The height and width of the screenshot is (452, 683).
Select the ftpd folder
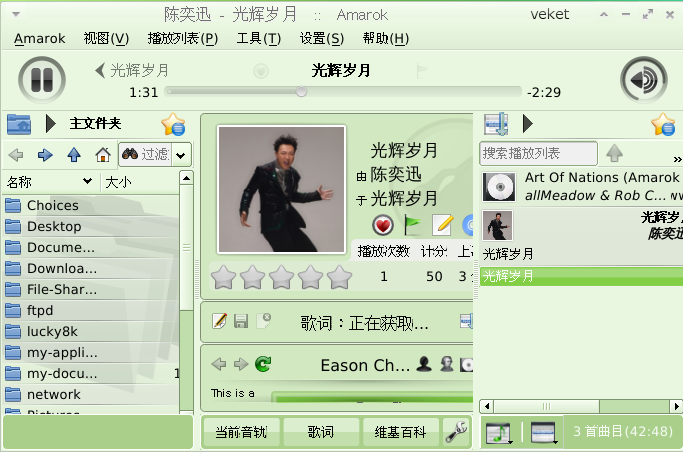pyautogui.click(x=91, y=310)
